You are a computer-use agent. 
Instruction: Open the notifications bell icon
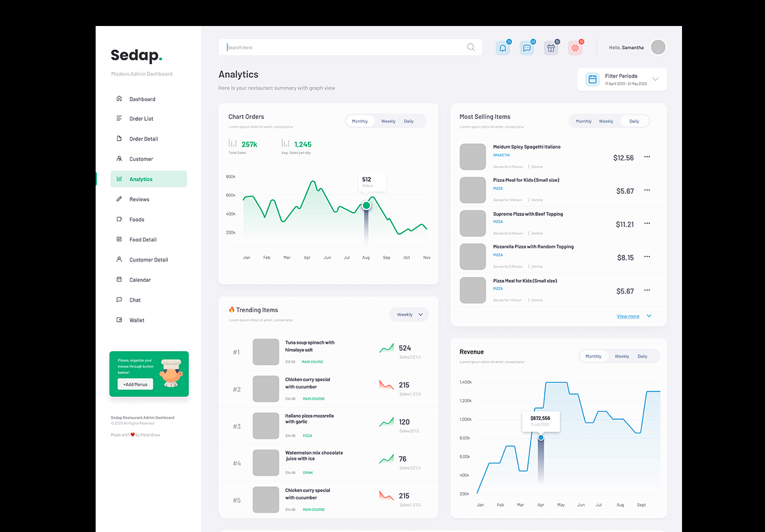click(x=503, y=47)
